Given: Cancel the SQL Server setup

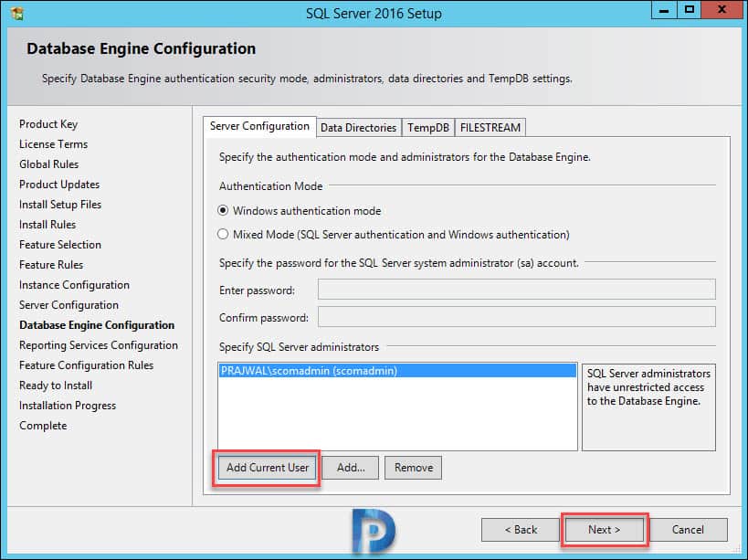Looking at the screenshot, I should tap(688, 530).
